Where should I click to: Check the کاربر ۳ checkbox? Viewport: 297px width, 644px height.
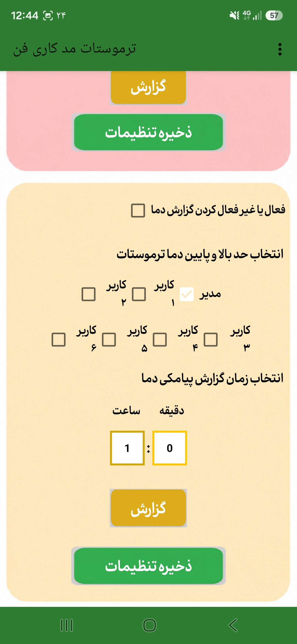tap(211, 339)
